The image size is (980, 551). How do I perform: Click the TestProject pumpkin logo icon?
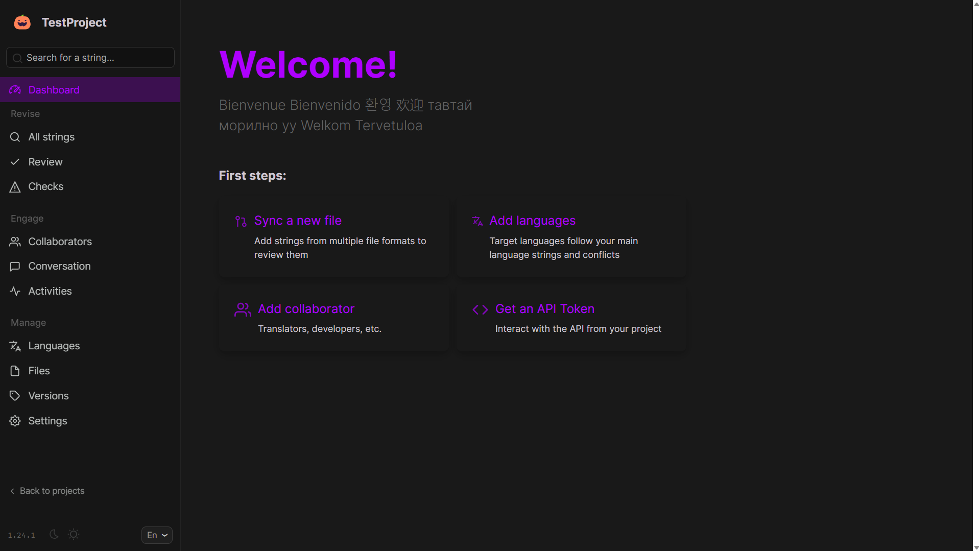(22, 22)
